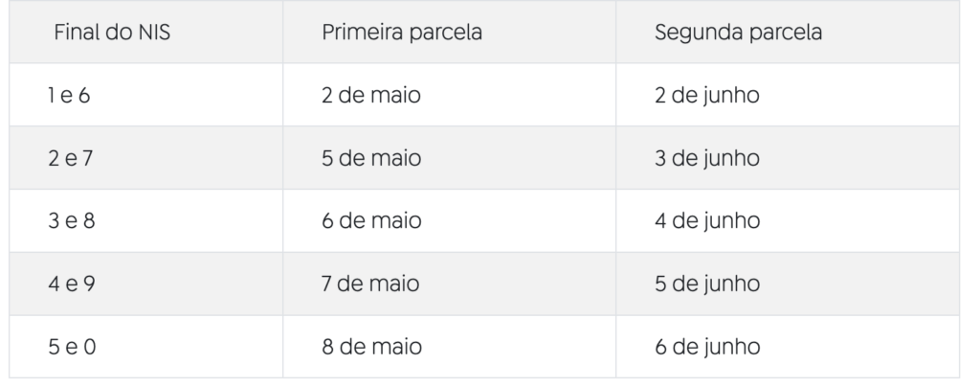Click the "3 e 8" NIS cell

coord(69,221)
